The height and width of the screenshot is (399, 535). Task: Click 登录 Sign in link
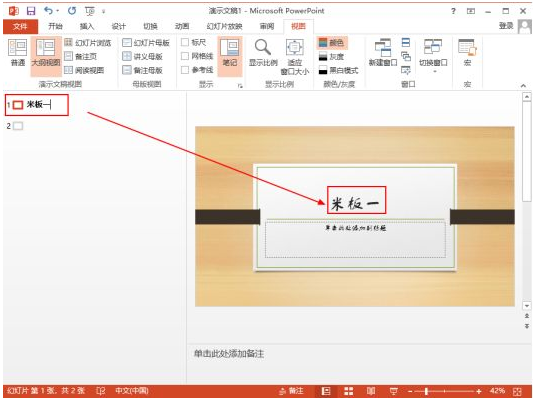coord(506,26)
